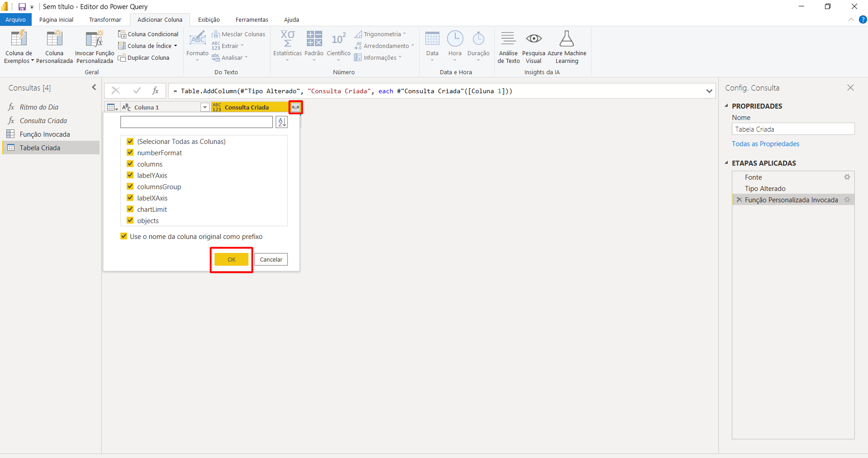Switch to Exibição tab
Image resolution: width=868 pixels, height=458 pixels.
pos(209,19)
